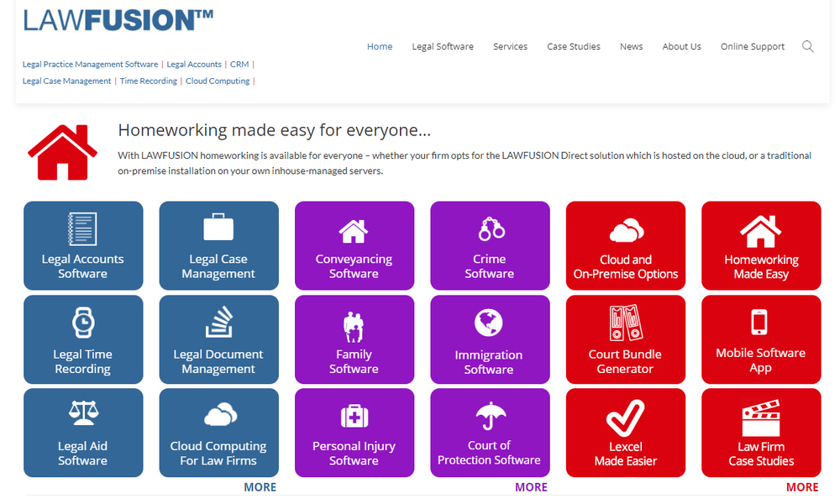Image resolution: width=840 pixels, height=504 pixels.
Task: Open the News menu item
Action: pyautogui.click(x=631, y=46)
